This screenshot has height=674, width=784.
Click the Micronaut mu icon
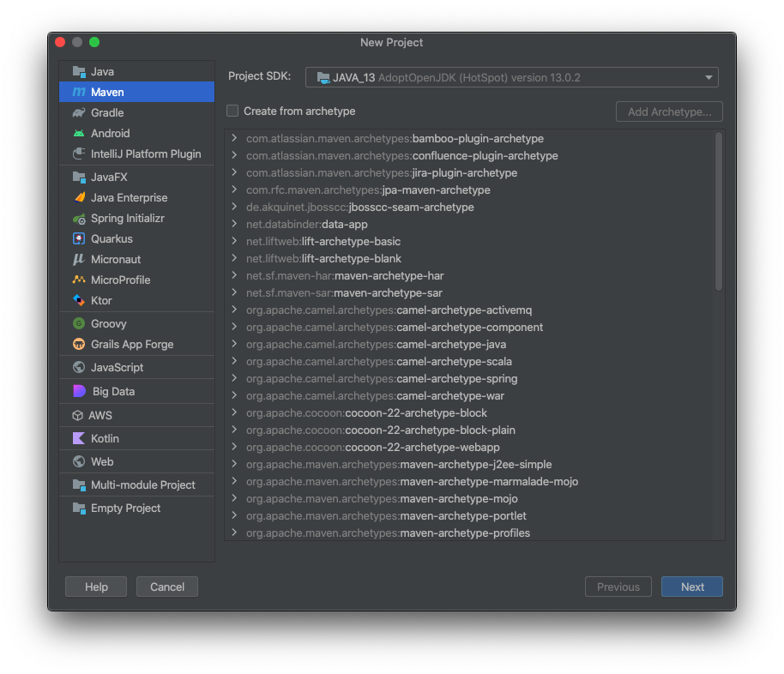click(79, 259)
